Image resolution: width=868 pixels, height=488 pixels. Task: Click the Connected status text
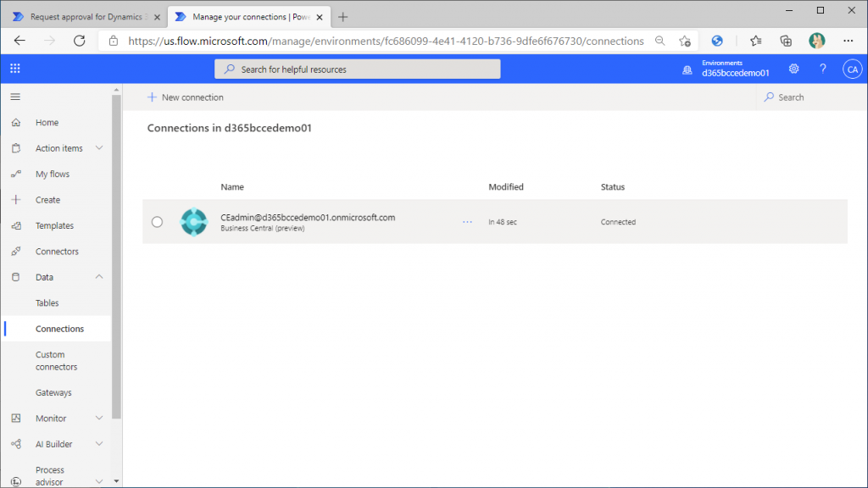(x=618, y=222)
